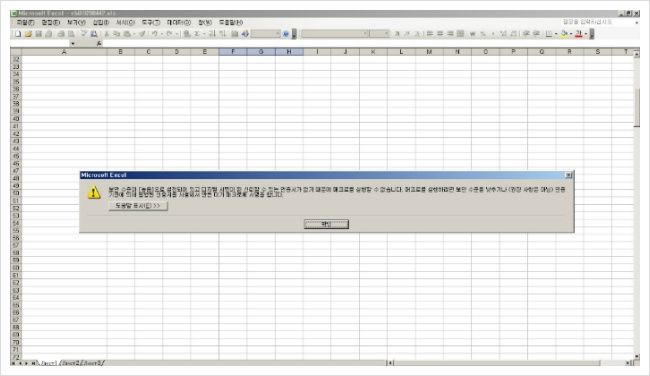Image resolution: width=650 pixels, height=376 pixels.
Task: Click the Insert Function fx button
Action: tap(99, 44)
